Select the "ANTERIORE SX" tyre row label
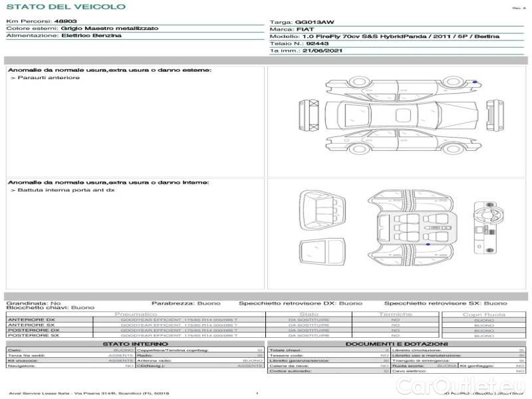This screenshot has height=399, width=532. point(31,325)
